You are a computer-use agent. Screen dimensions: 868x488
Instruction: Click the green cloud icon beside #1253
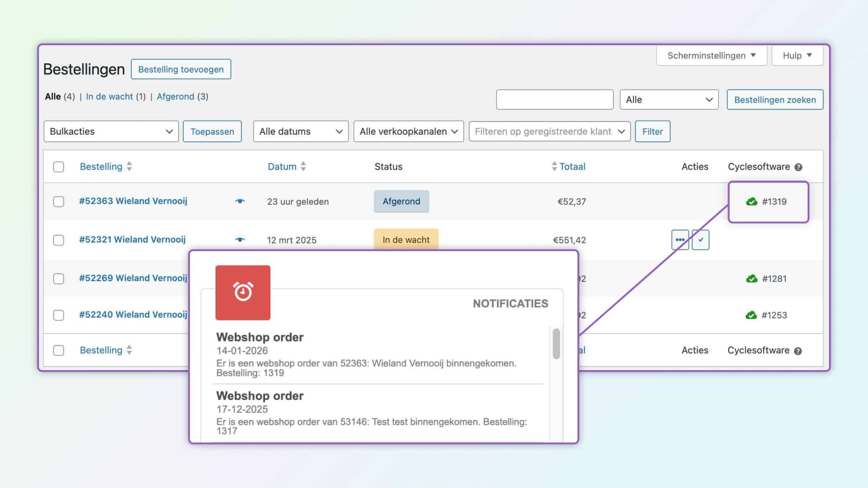click(x=751, y=315)
